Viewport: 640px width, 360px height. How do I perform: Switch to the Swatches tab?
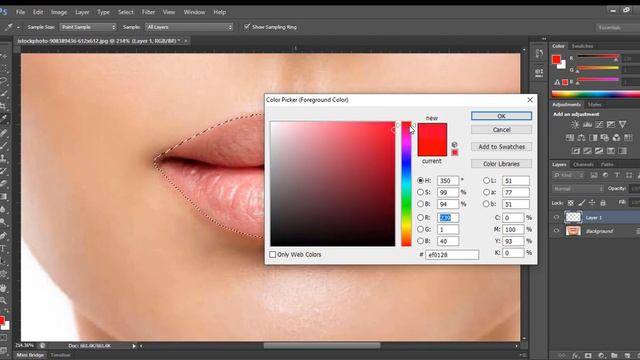(582, 46)
